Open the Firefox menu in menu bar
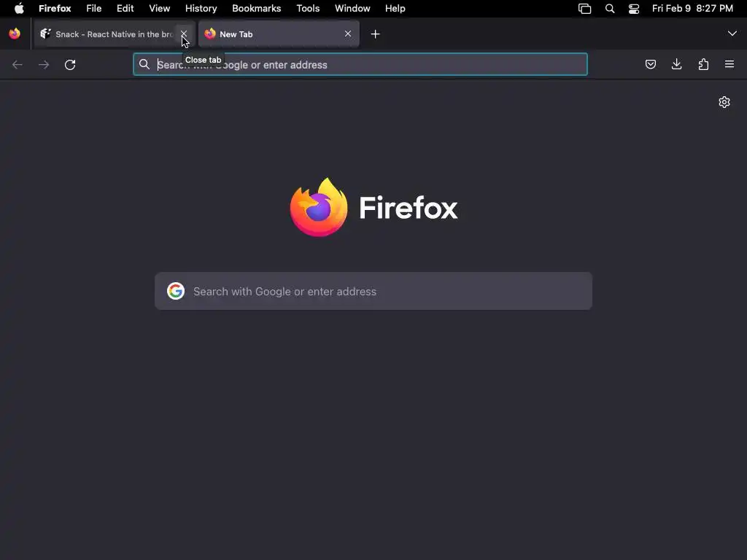The image size is (747, 560). coord(55,8)
